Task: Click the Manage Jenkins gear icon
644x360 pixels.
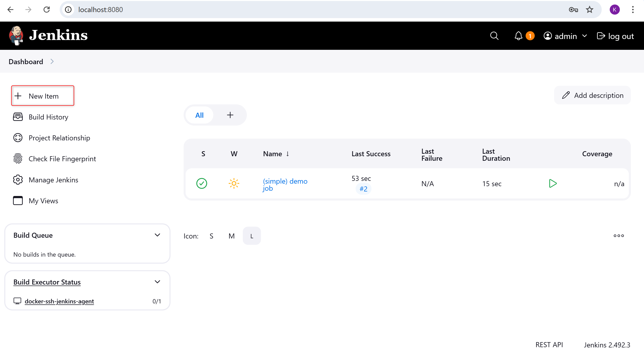Action: pyautogui.click(x=18, y=180)
